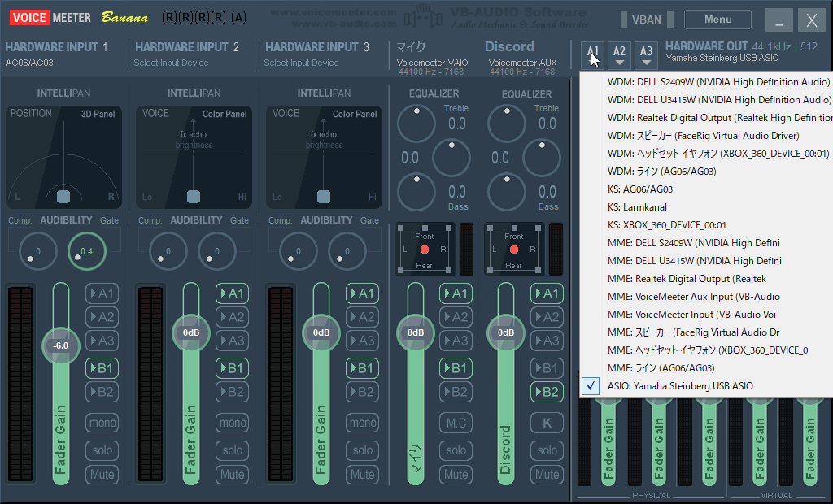The image size is (833, 504).
Task: Toggle B1 routing on Hardware Input 1
Action: 102,368
